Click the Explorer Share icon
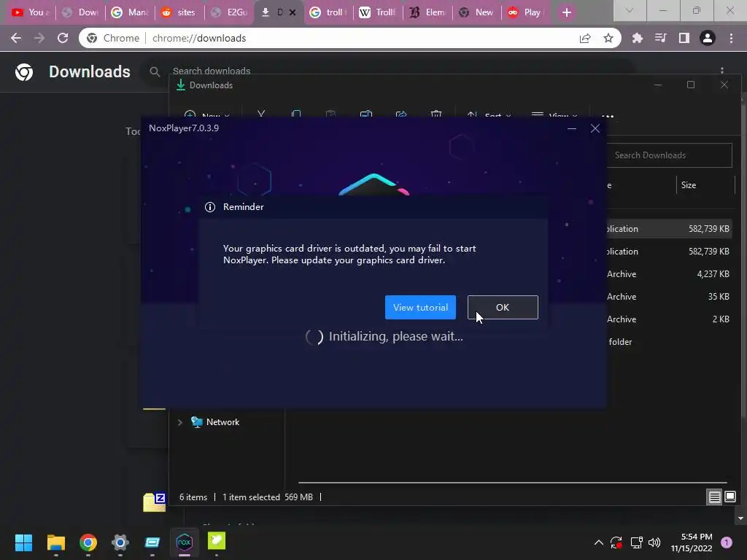The image size is (747, 560). tap(401, 114)
